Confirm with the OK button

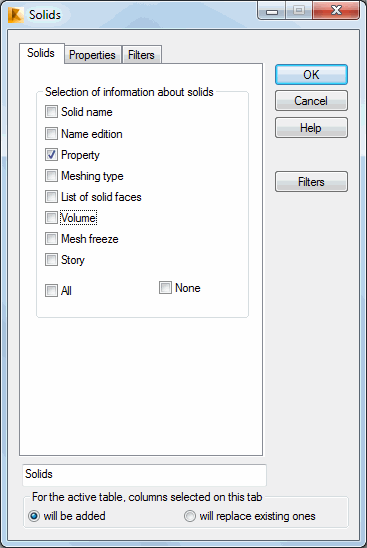coord(311,74)
